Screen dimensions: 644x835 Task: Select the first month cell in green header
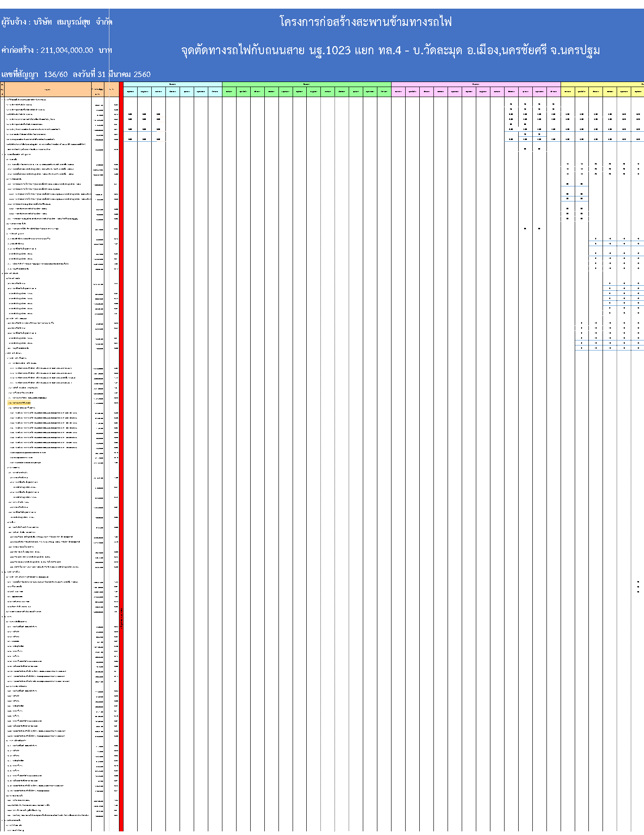[229, 92]
